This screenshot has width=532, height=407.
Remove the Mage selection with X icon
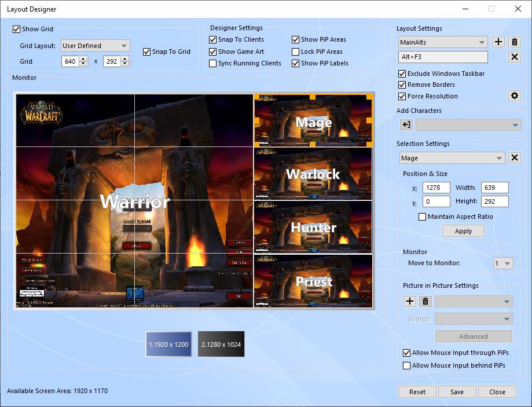click(514, 158)
